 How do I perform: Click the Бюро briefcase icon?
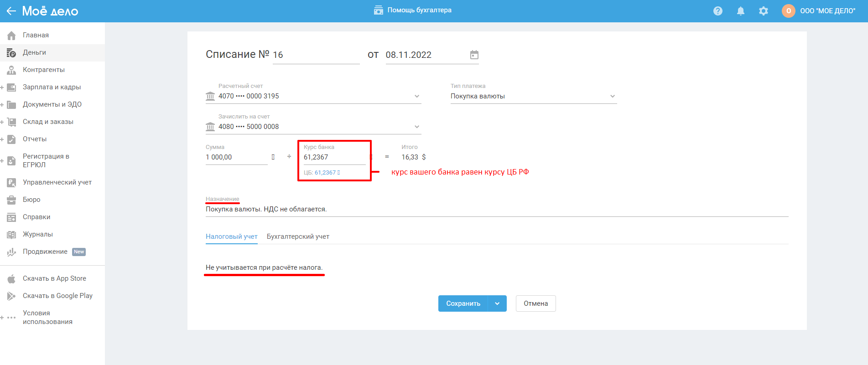[11, 200]
